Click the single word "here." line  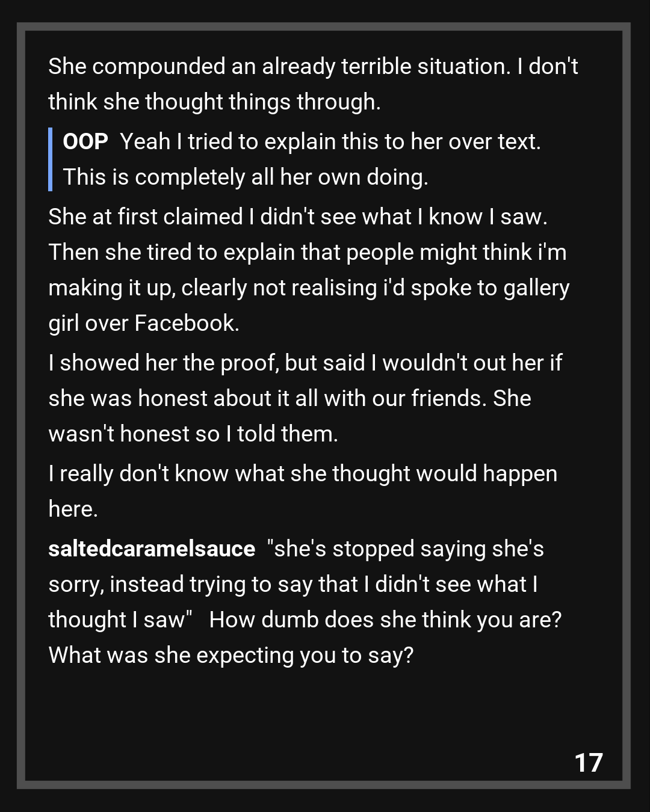pyautogui.click(x=73, y=509)
